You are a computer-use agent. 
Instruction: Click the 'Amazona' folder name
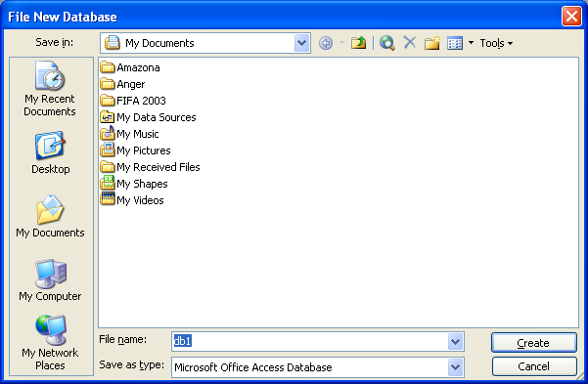coord(138,67)
